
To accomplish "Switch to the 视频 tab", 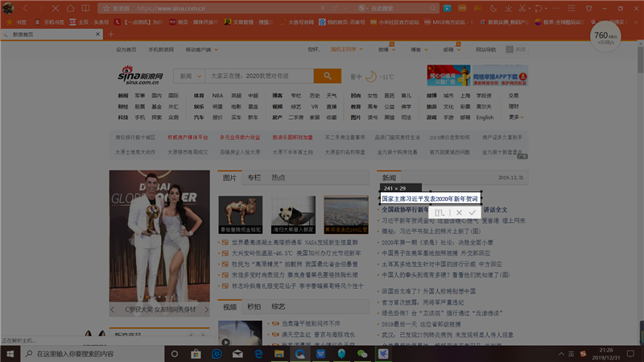I will (x=229, y=306).
